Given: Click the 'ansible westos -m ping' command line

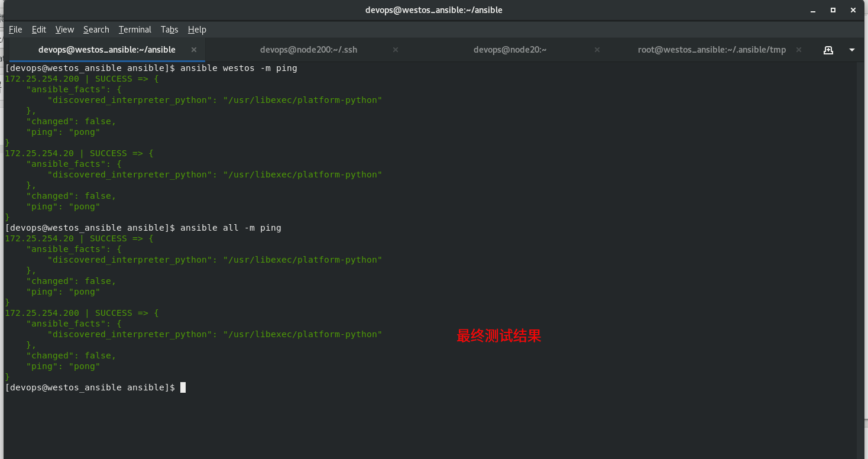Looking at the screenshot, I should click(151, 68).
